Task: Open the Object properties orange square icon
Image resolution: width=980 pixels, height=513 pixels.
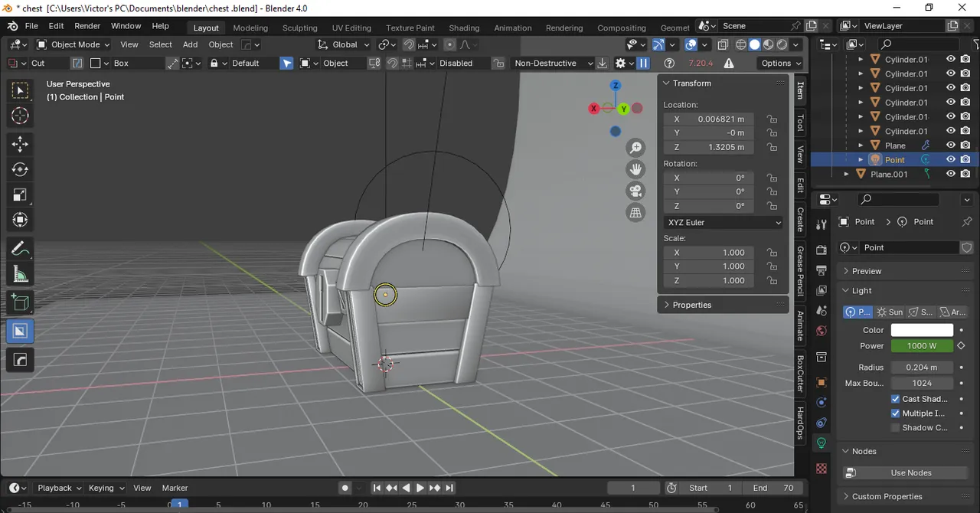Action: click(822, 382)
